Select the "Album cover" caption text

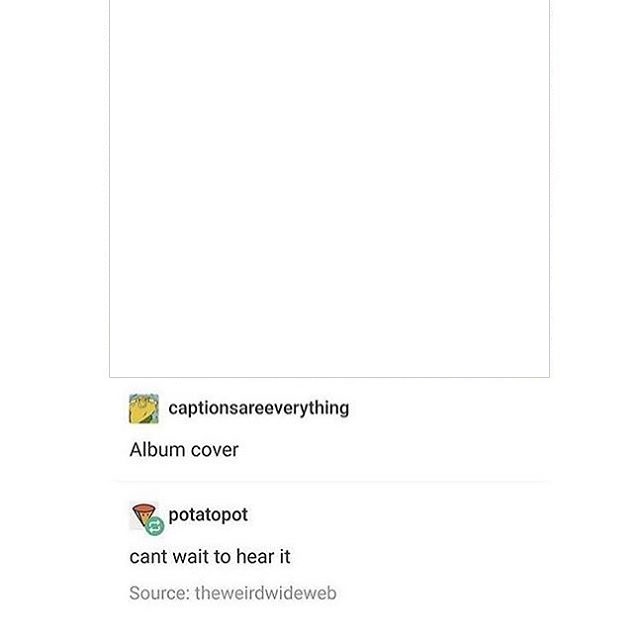tap(184, 450)
